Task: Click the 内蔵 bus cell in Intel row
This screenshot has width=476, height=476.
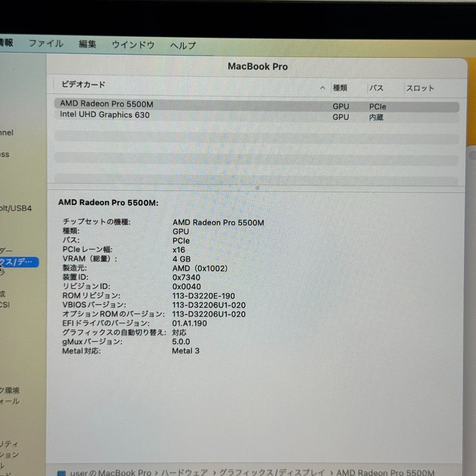Action: pyautogui.click(x=376, y=117)
